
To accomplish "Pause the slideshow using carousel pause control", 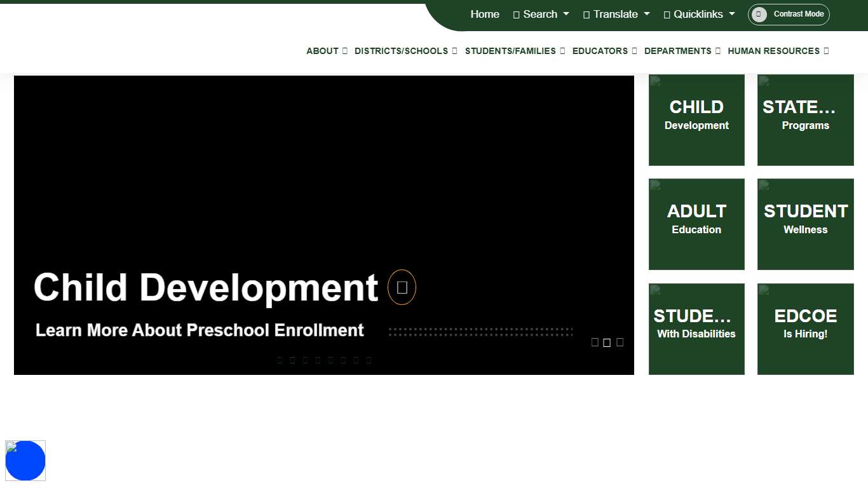I will [607, 342].
